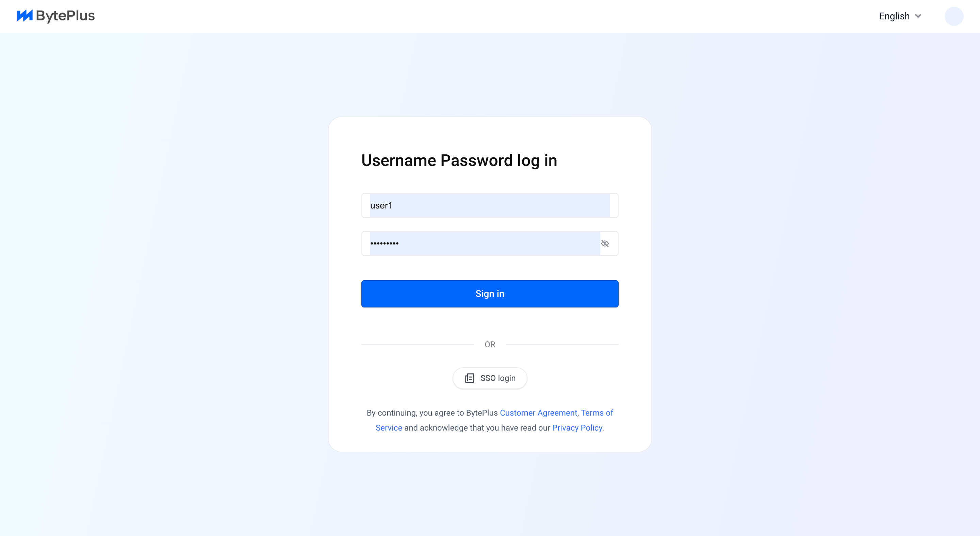This screenshot has width=980, height=536.
Task: Click the Username Password log in heading
Action: click(459, 161)
